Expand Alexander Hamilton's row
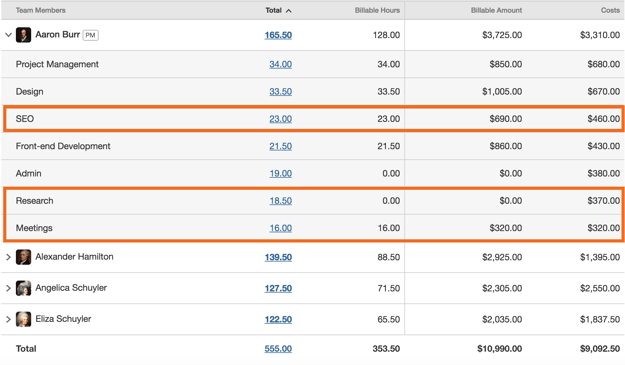Image resolution: width=625 pixels, height=365 pixels. [8, 257]
